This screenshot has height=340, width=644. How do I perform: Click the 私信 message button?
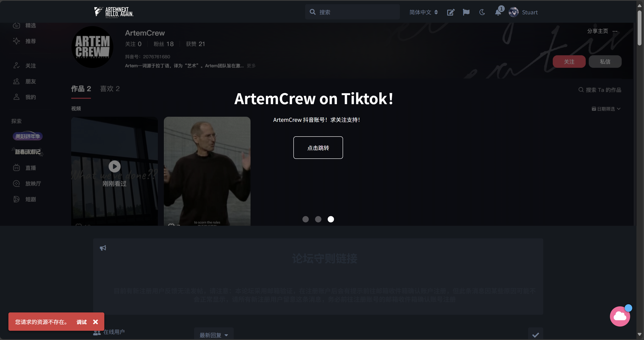click(605, 61)
